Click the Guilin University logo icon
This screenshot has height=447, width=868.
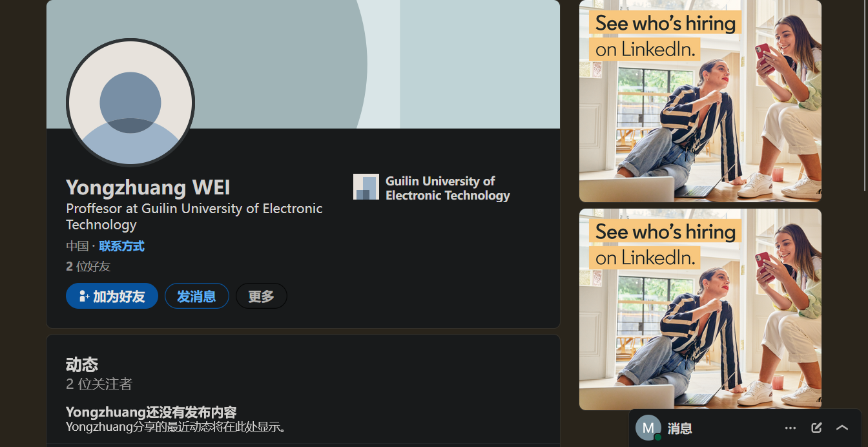coord(366,187)
